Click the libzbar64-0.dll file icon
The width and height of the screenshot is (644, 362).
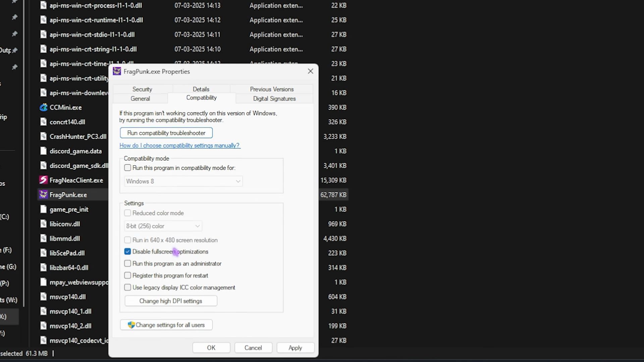[43, 267]
